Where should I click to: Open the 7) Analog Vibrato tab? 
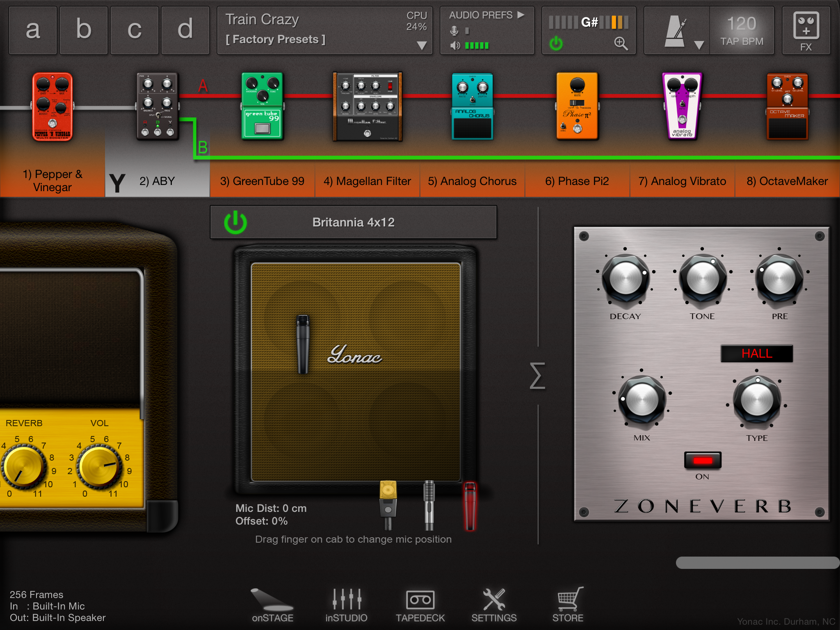pyautogui.click(x=682, y=181)
